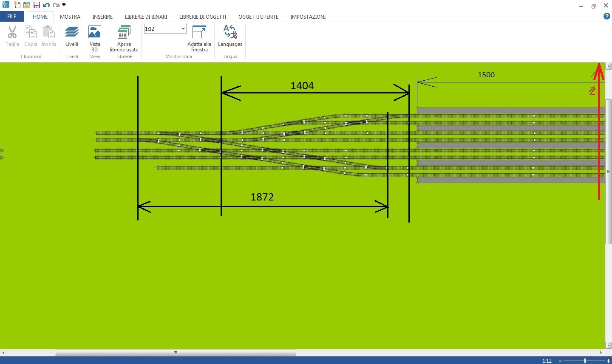Click the horizontal scrollbar thumb

tap(175, 353)
